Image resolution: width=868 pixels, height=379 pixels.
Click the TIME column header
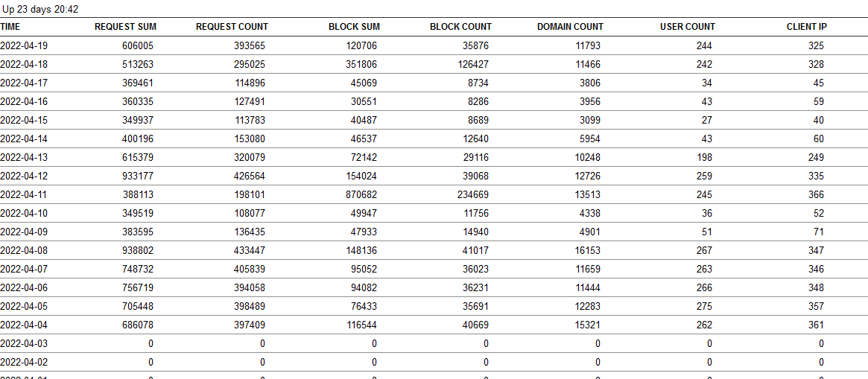(x=10, y=27)
